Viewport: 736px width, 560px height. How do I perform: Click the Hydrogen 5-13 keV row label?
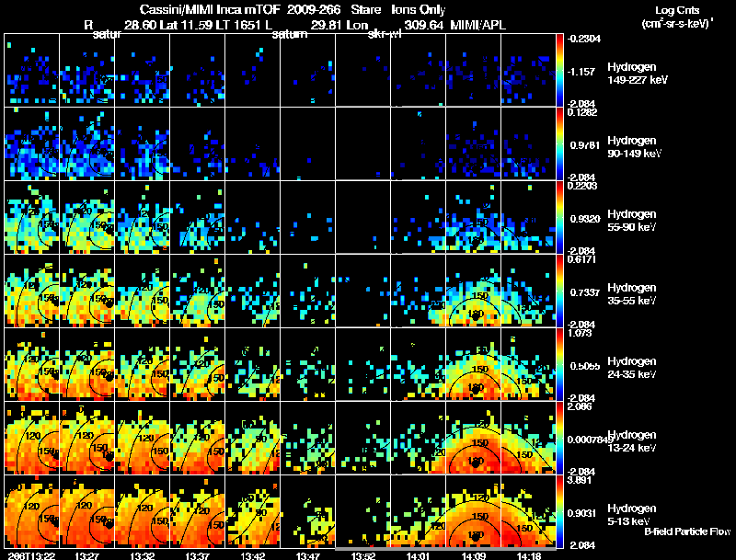click(632, 515)
